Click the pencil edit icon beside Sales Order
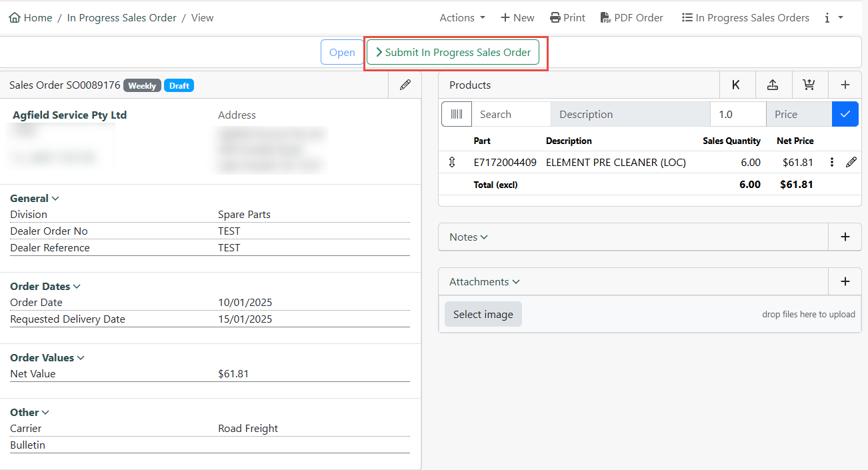Viewport: 868px width, 470px height. 405,85
